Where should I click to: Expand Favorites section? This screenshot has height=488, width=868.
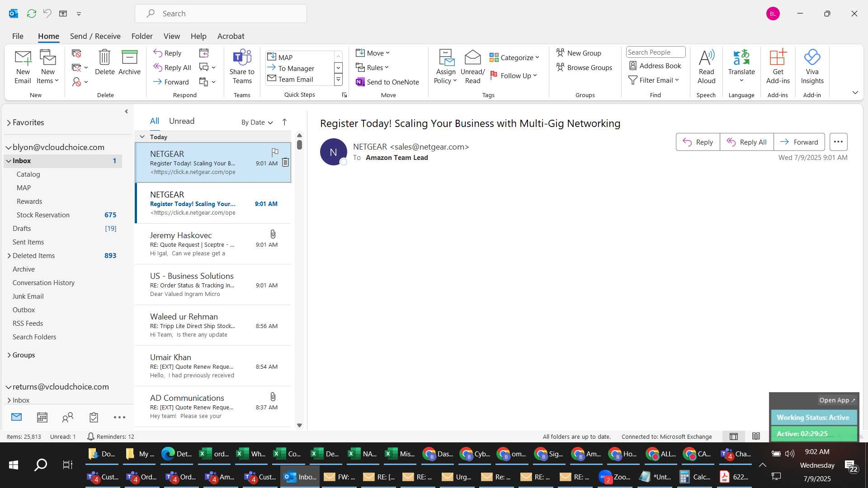click(9, 122)
